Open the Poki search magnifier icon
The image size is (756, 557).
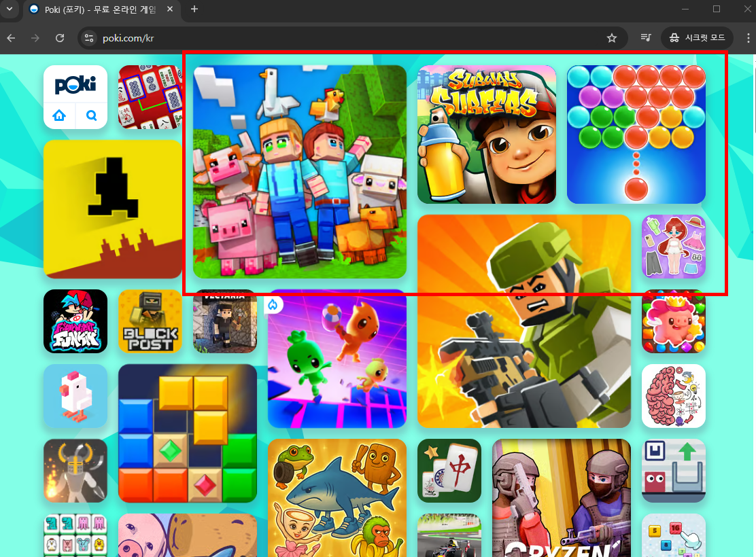(x=92, y=115)
